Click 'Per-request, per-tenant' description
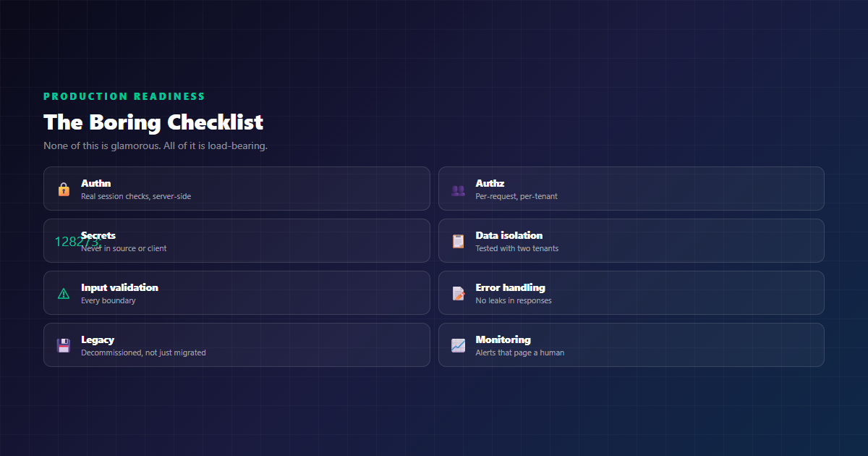The width and height of the screenshot is (868, 456). [516, 196]
